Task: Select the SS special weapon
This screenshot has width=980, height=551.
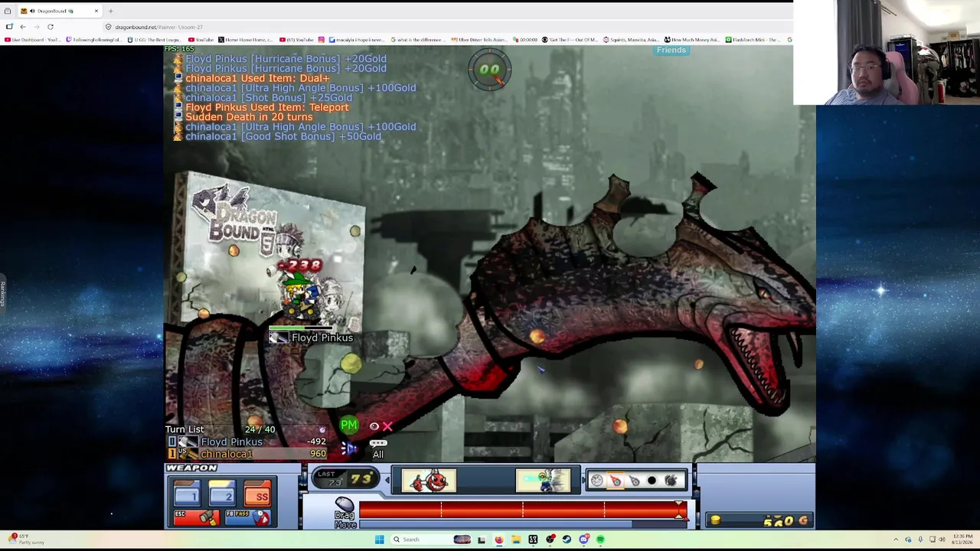Action: [257, 494]
